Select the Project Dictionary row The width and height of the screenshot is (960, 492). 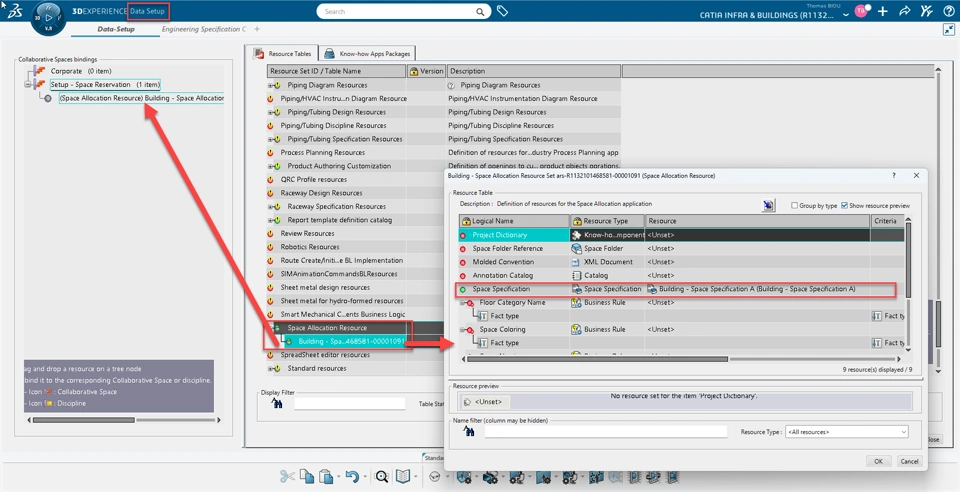coord(681,235)
